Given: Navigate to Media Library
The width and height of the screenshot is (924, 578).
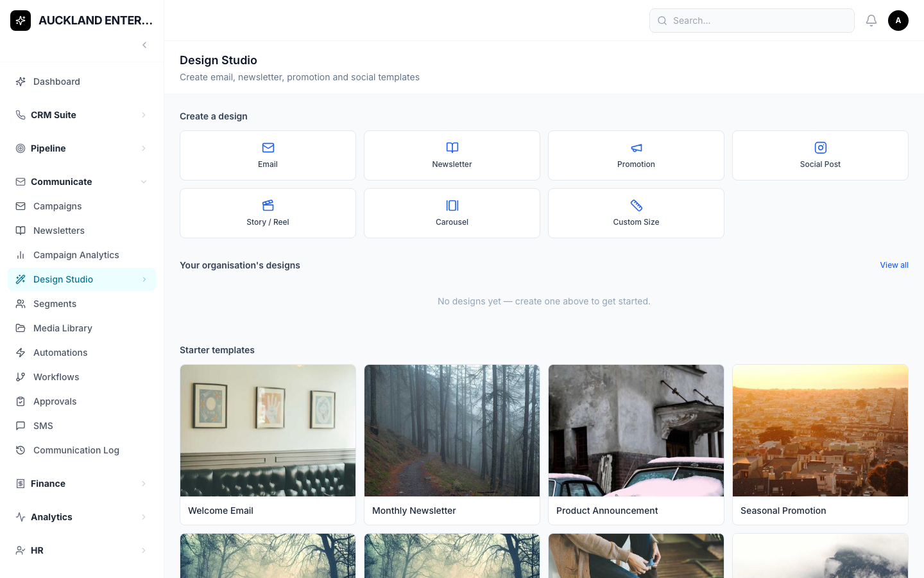Looking at the screenshot, I should [x=81, y=328].
